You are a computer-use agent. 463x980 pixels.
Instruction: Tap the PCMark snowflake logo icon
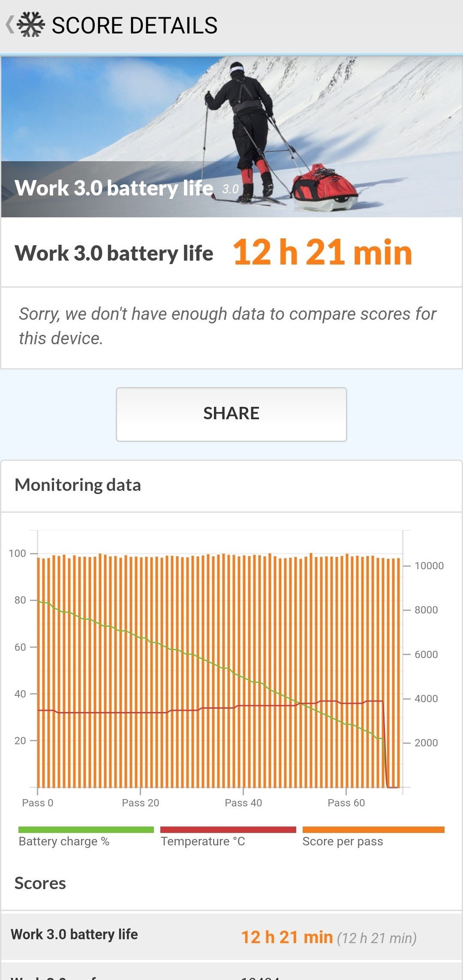(31, 24)
